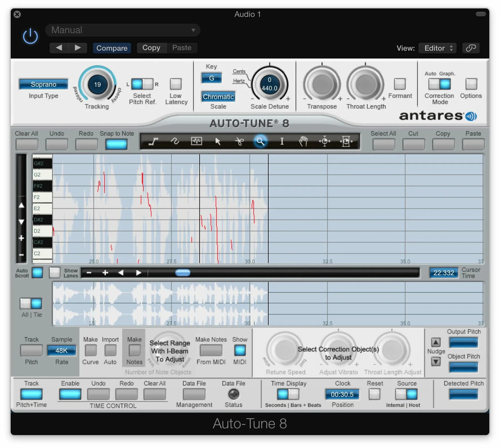Go to the next preset arrow
This screenshot has height=448, width=500.
(x=78, y=48)
